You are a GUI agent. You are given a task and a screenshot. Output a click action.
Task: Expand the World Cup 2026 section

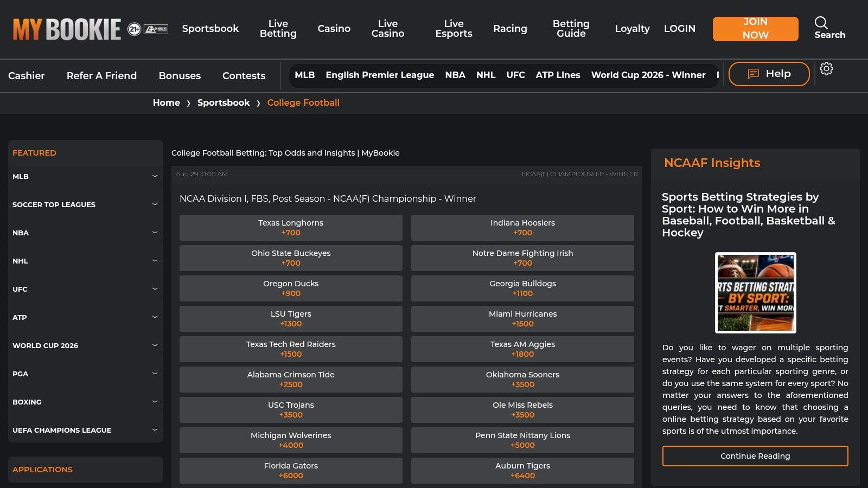click(85, 345)
